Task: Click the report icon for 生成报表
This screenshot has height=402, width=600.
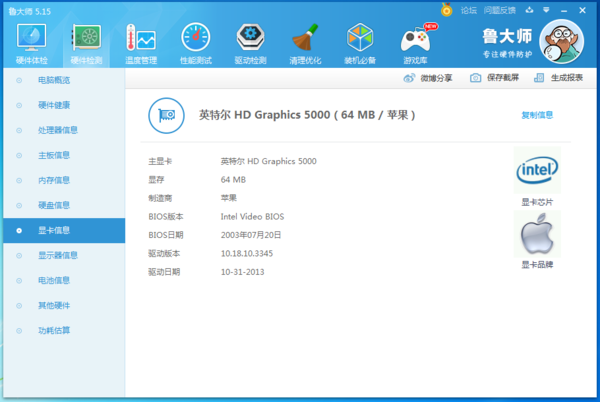Action: pos(539,78)
